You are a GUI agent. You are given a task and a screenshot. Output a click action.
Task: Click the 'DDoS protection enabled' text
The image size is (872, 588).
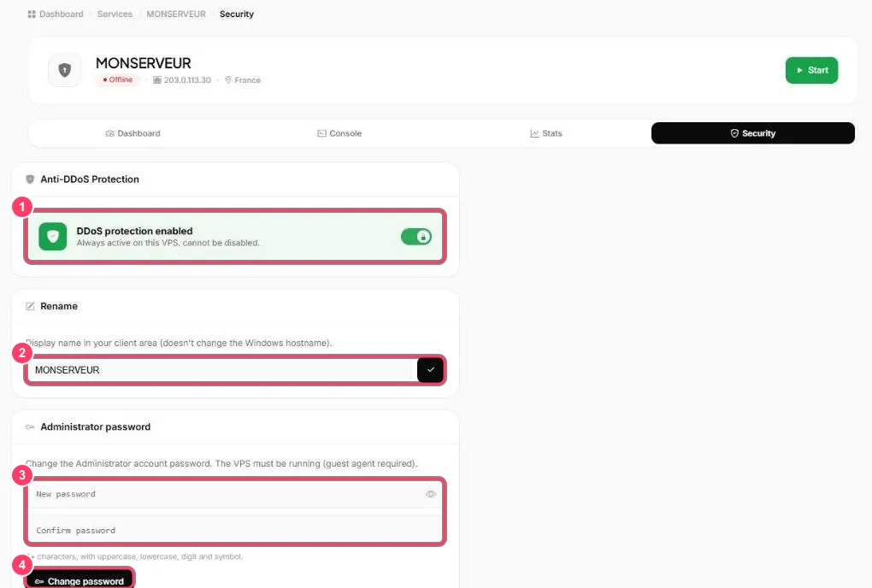[x=134, y=231]
